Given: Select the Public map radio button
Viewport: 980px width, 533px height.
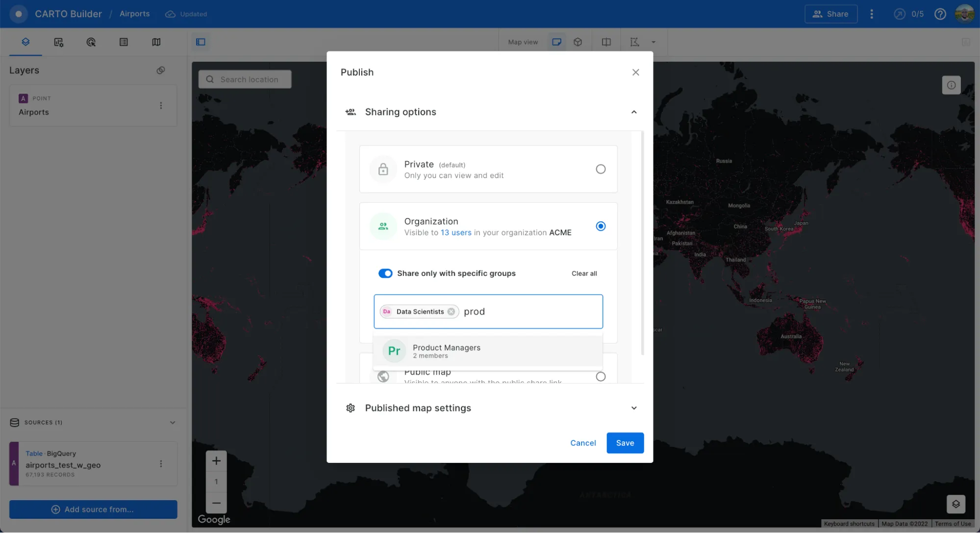Looking at the screenshot, I should [601, 377].
